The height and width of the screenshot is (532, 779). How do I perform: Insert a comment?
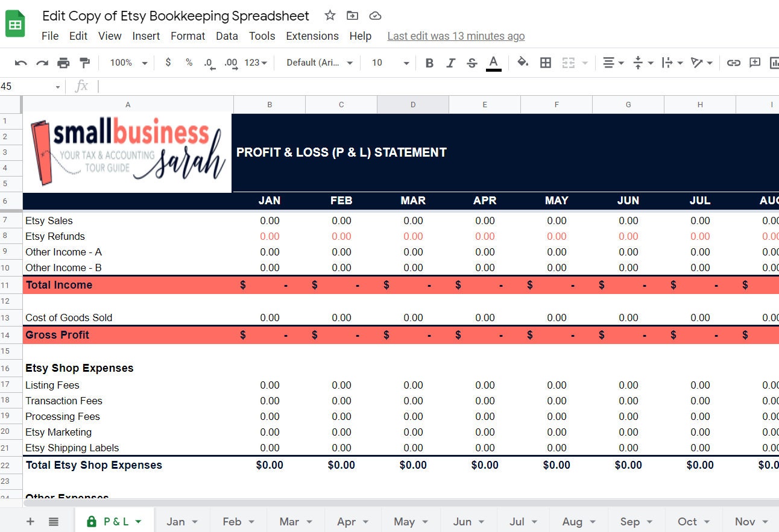click(x=754, y=63)
